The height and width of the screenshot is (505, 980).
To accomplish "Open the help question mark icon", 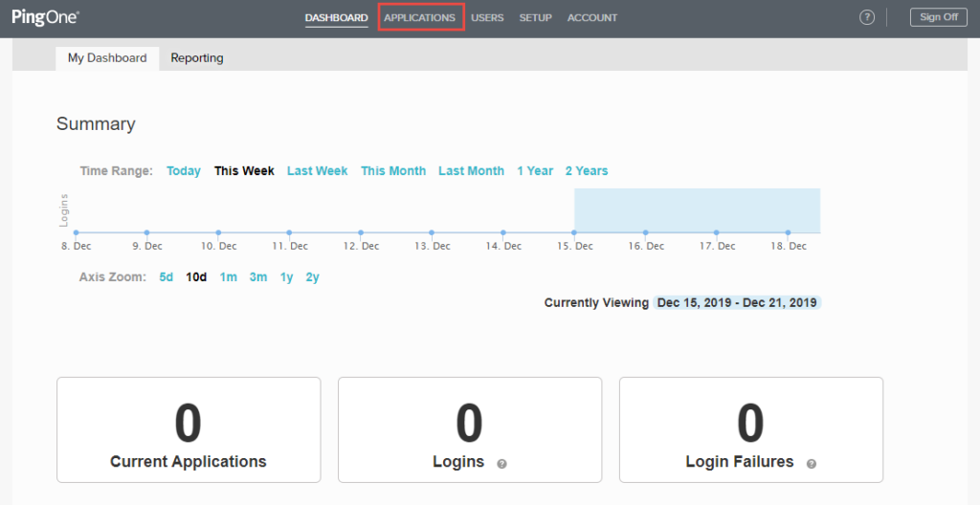I will click(867, 17).
